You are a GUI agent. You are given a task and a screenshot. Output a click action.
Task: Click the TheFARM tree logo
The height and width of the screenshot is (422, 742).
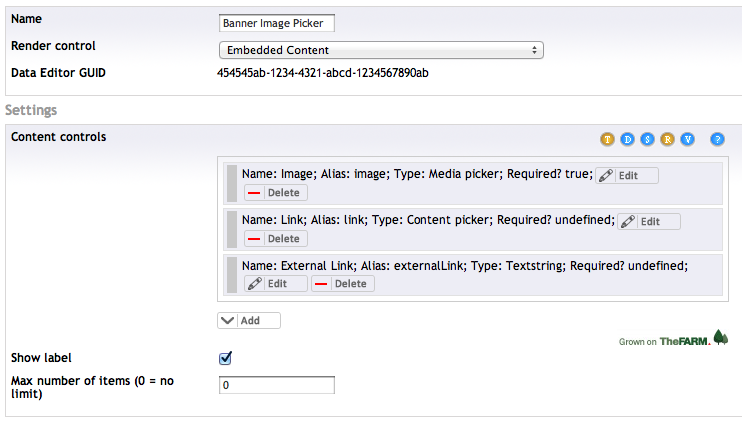(x=720, y=339)
